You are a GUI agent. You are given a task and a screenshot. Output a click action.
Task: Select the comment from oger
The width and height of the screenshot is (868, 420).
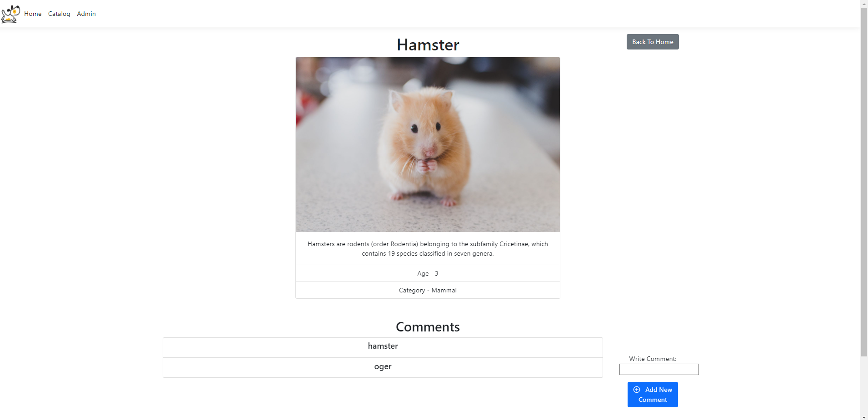tap(383, 367)
